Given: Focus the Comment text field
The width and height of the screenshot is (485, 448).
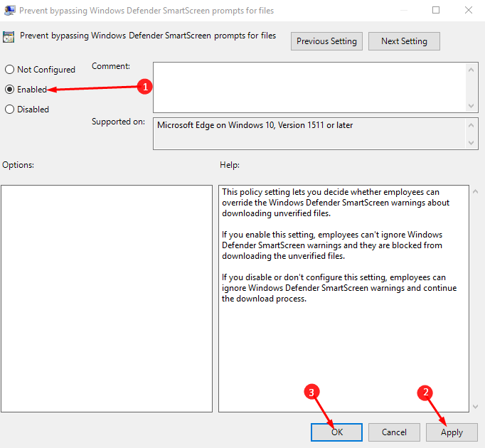Looking at the screenshot, I should [x=309, y=87].
